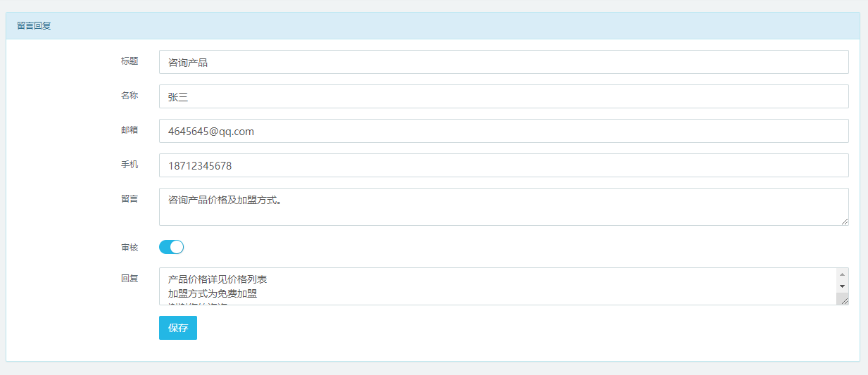Click the 名称 field label

[x=130, y=96]
